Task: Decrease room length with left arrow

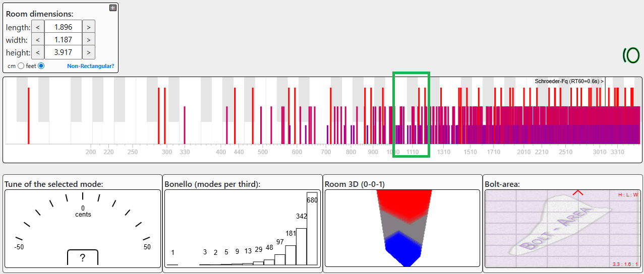Action: point(38,27)
